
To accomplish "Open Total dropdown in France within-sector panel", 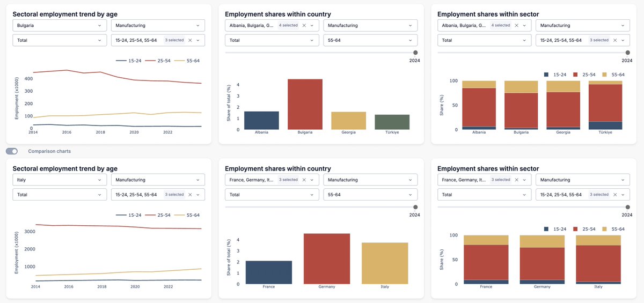I will (x=485, y=195).
